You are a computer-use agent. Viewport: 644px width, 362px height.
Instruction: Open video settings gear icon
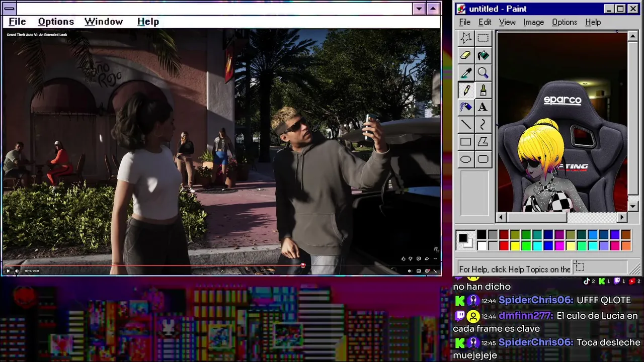coord(427,271)
